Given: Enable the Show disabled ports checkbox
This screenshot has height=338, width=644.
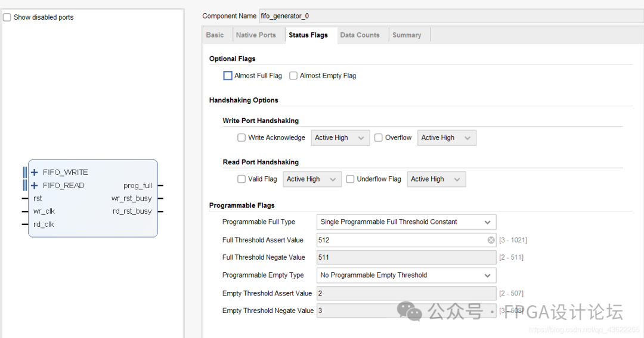Looking at the screenshot, I should pos(7,17).
